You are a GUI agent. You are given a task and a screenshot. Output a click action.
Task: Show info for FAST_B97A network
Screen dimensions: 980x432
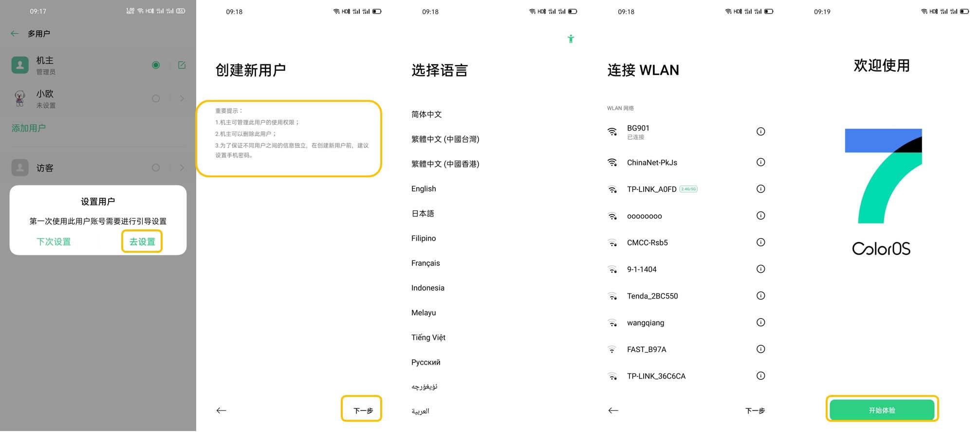(x=760, y=349)
